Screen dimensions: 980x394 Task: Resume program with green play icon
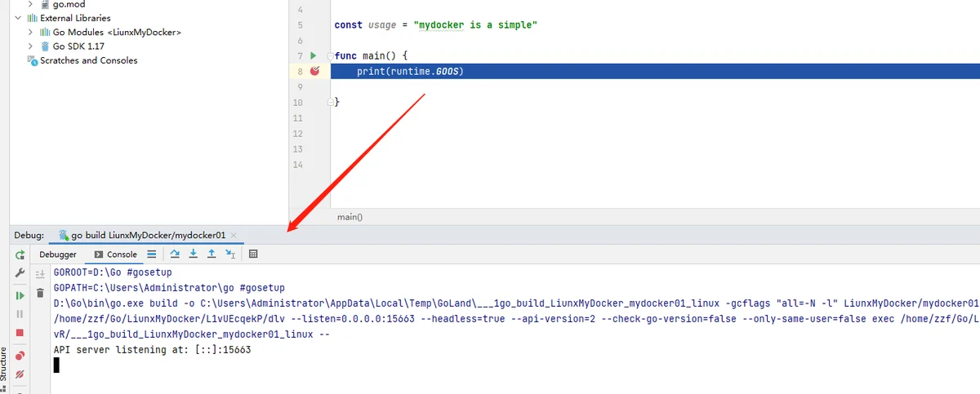coord(20,294)
